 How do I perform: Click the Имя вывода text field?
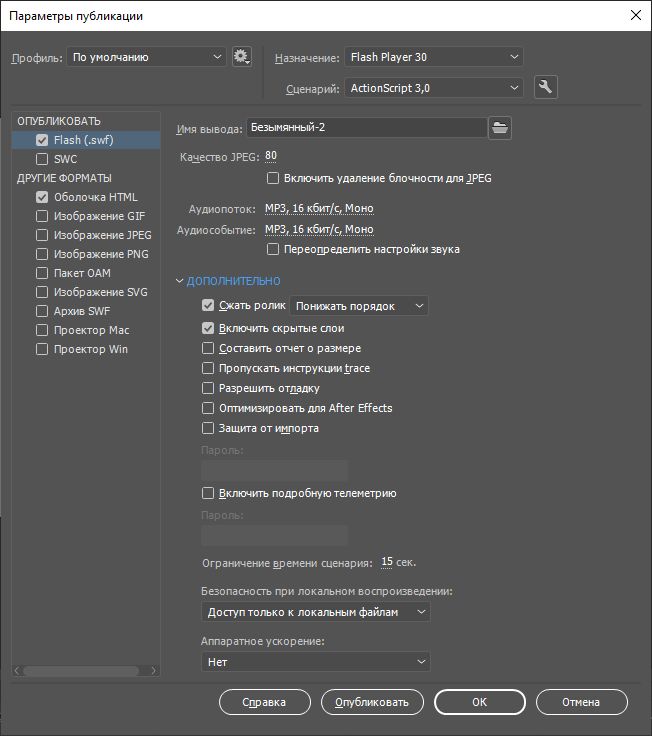(367, 128)
